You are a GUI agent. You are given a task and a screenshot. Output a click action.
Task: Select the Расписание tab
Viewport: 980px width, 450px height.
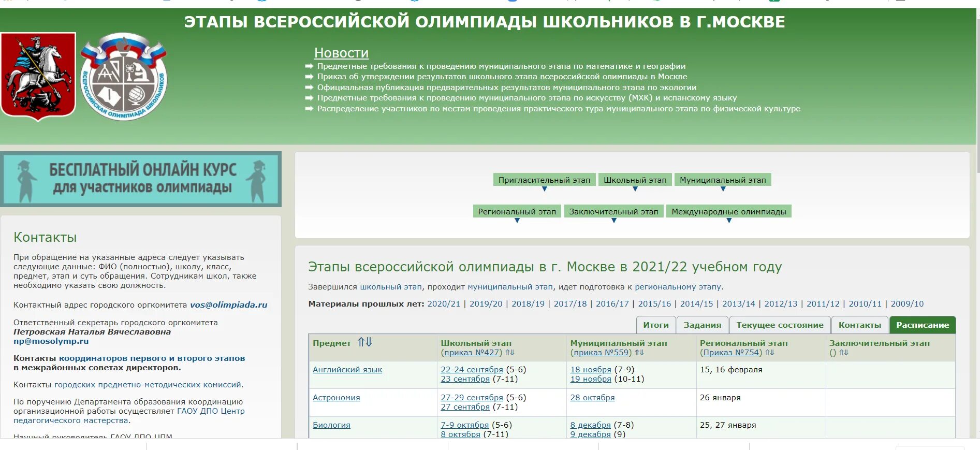(923, 325)
